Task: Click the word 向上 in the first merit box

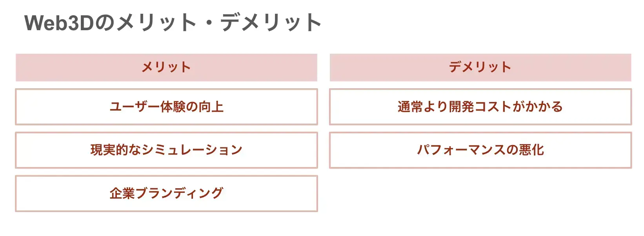Action: (211, 107)
